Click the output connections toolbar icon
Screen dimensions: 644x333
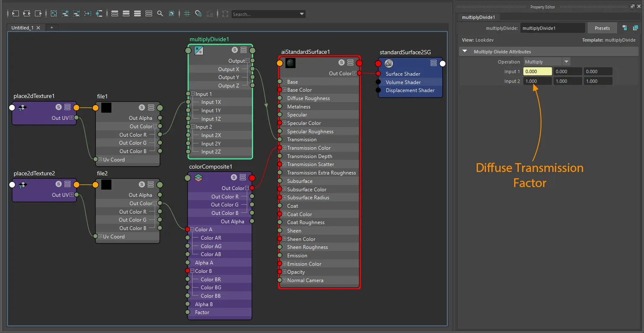[38, 13]
